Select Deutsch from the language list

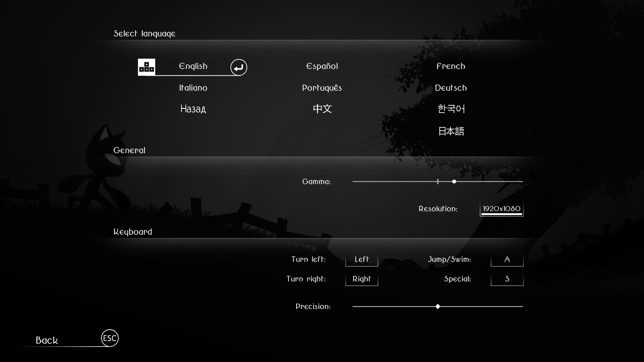[x=451, y=88]
